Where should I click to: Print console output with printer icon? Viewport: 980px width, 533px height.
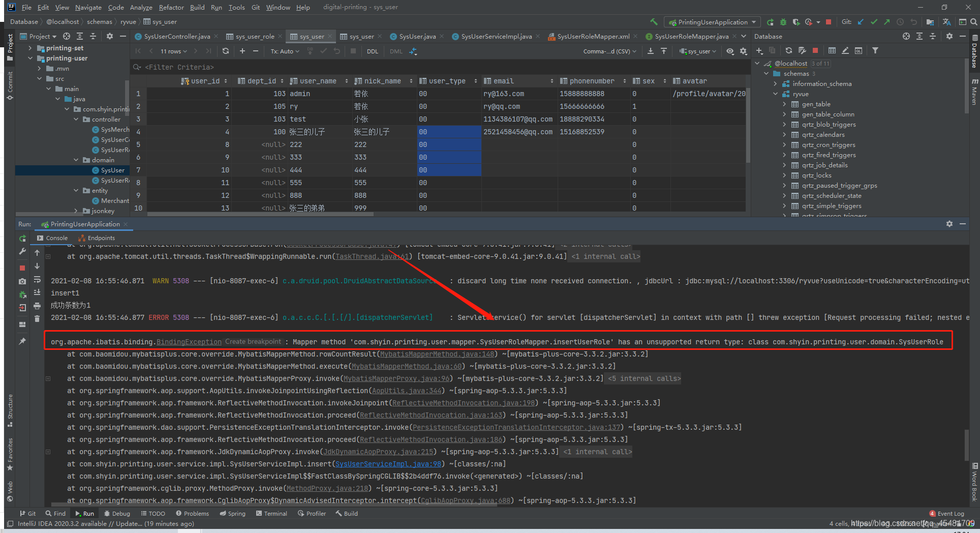[37, 306]
